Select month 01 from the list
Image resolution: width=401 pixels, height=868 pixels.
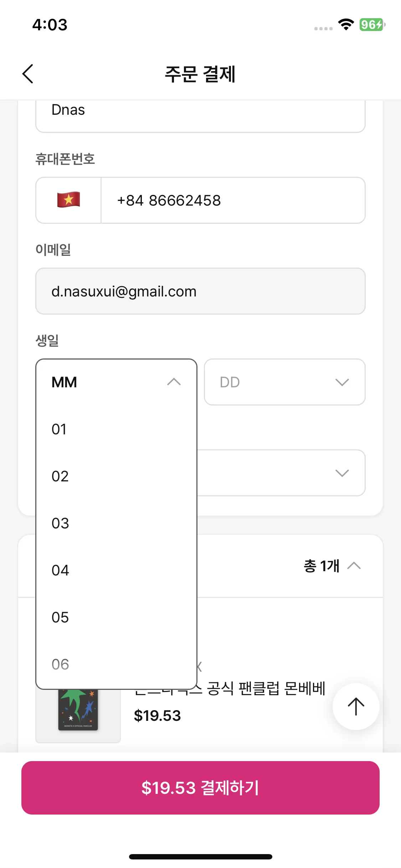tap(116, 429)
